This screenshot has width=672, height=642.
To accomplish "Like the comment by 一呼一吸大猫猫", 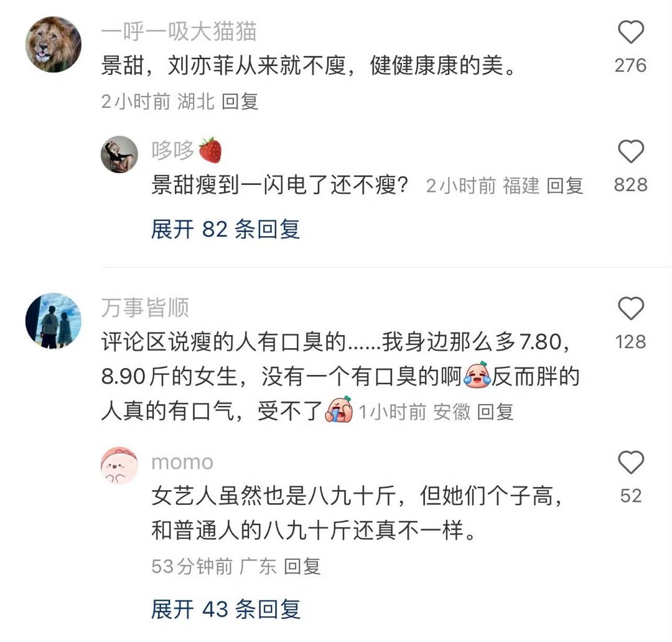I will coord(630,32).
